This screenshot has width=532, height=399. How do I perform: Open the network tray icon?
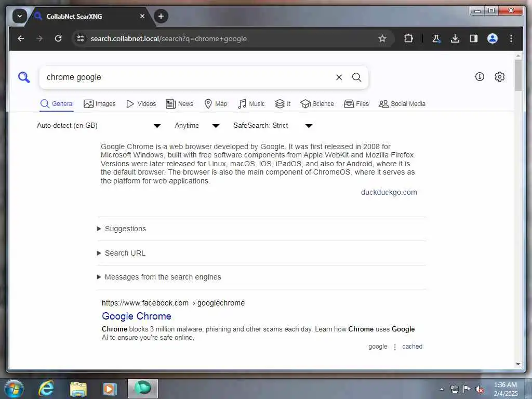click(454, 389)
